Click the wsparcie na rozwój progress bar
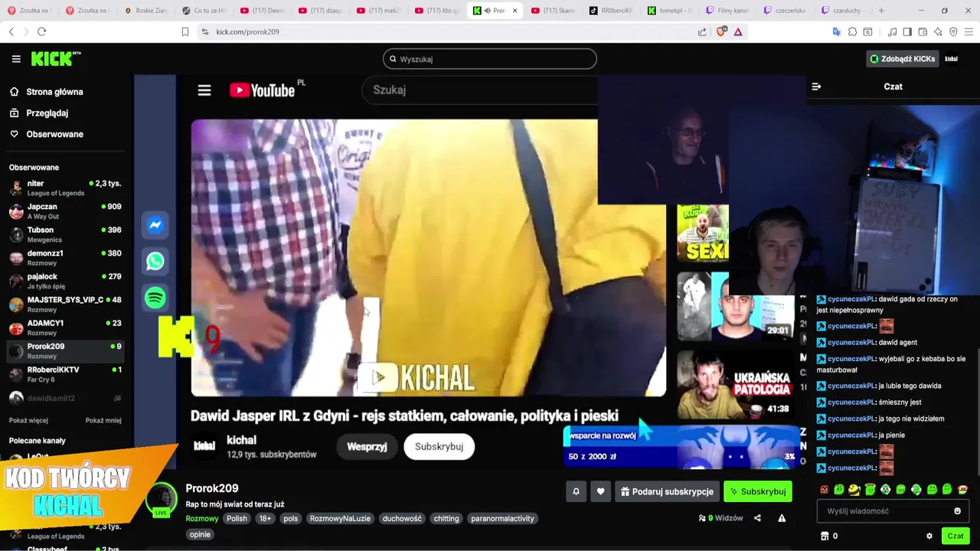This screenshot has height=551, width=980. (x=681, y=447)
